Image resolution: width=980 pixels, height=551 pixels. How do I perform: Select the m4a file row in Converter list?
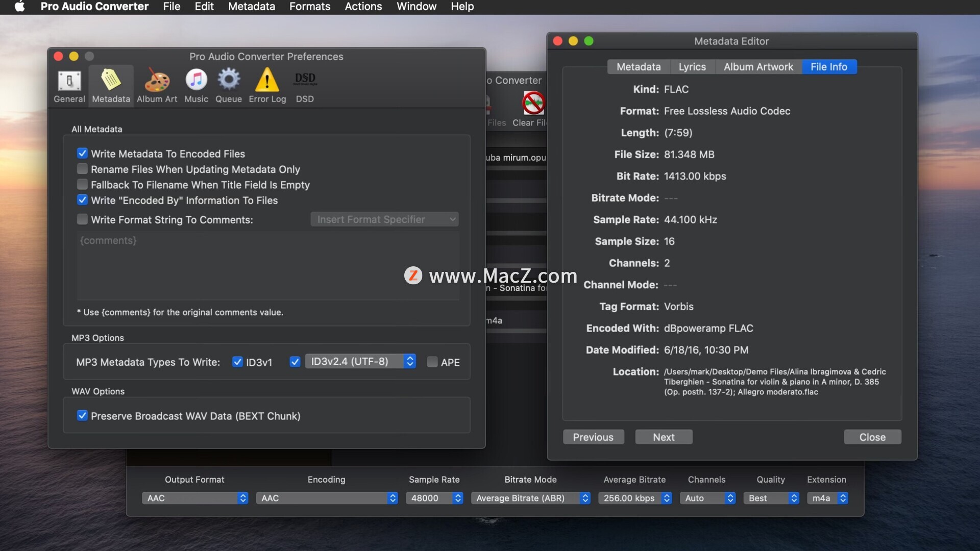click(516, 320)
